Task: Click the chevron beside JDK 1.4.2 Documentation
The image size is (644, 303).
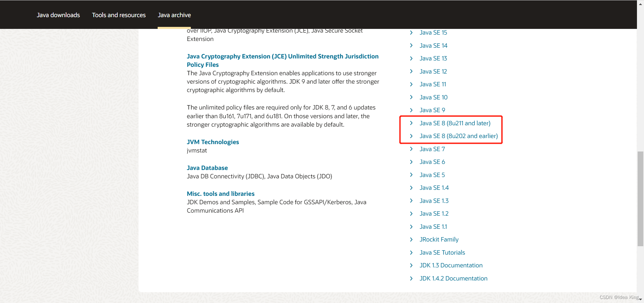Action: click(x=411, y=278)
